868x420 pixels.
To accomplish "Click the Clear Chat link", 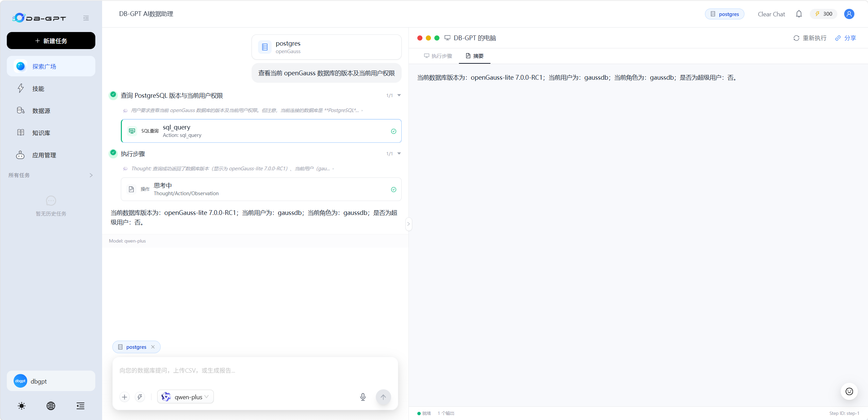I will [x=771, y=14].
